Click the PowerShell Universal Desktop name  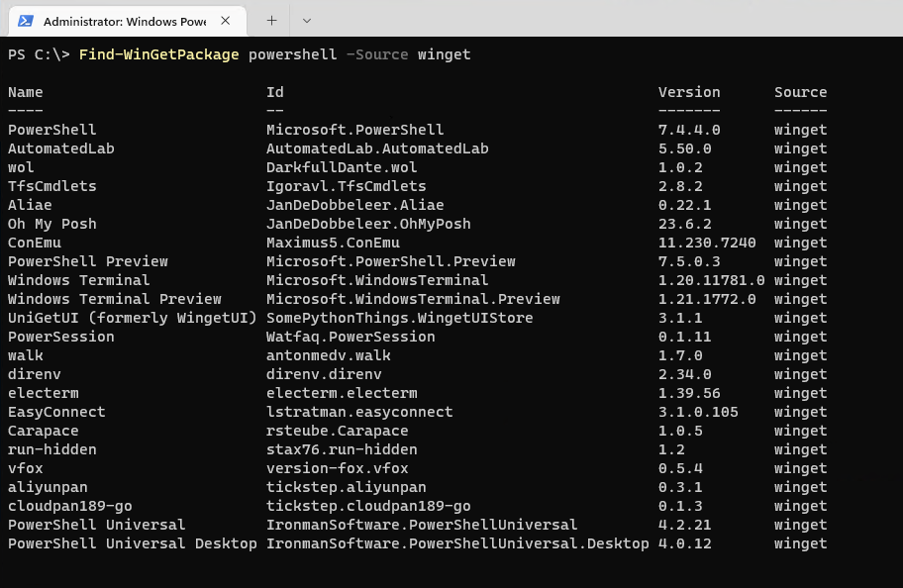pyautogui.click(x=133, y=544)
